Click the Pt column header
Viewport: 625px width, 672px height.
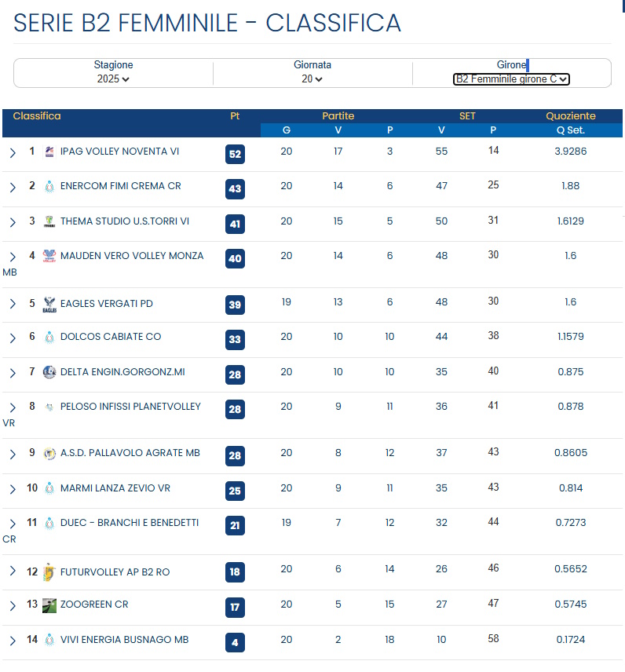coord(235,116)
